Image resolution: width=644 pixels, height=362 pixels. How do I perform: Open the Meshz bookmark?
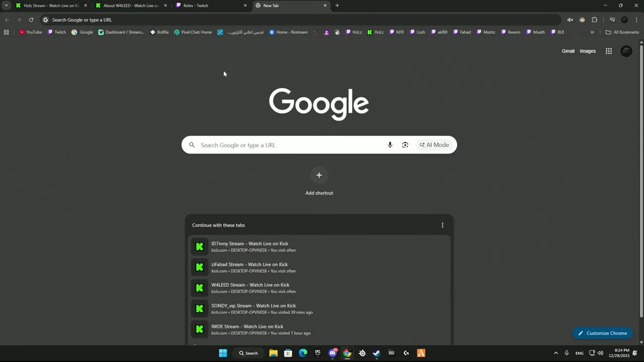point(485,32)
